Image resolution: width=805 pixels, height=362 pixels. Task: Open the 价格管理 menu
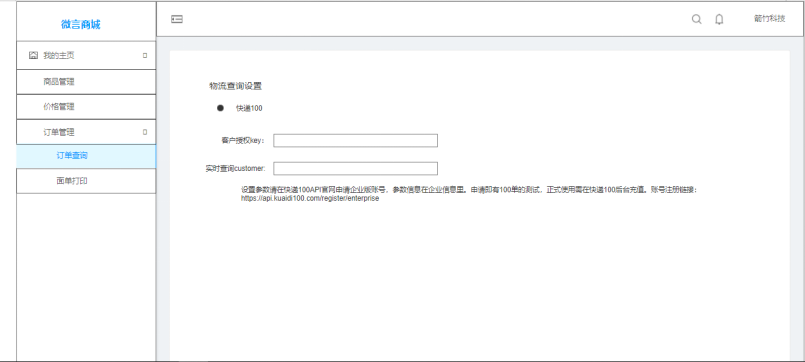(86, 107)
